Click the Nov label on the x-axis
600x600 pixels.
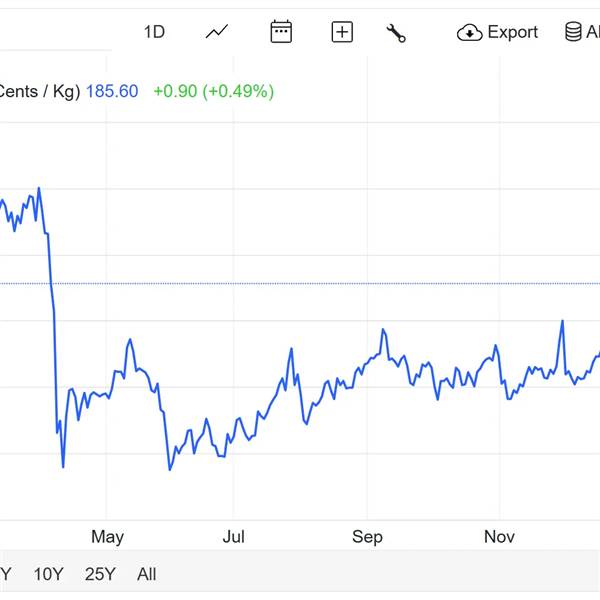coord(499,537)
